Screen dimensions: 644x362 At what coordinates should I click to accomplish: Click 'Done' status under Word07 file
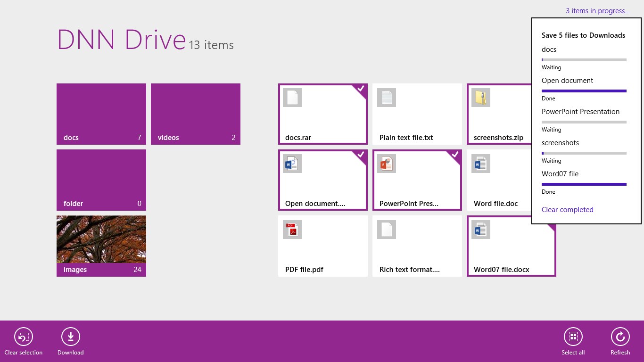click(548, 192)
